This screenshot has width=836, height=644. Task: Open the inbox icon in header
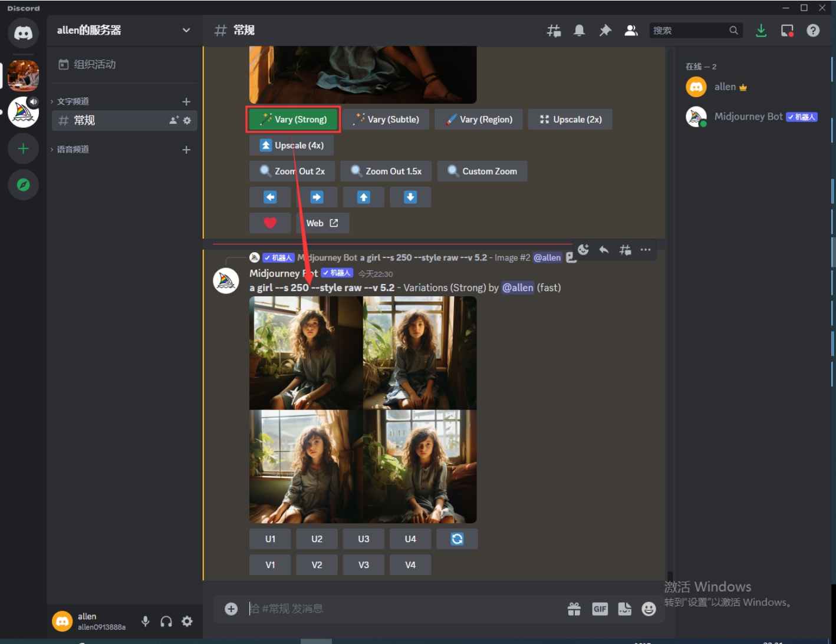coord(787,31)
